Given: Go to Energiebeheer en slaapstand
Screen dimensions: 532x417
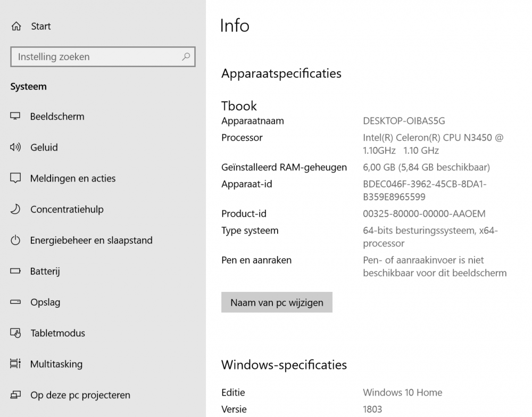Looking at the screenshot, I should (91, 241).
